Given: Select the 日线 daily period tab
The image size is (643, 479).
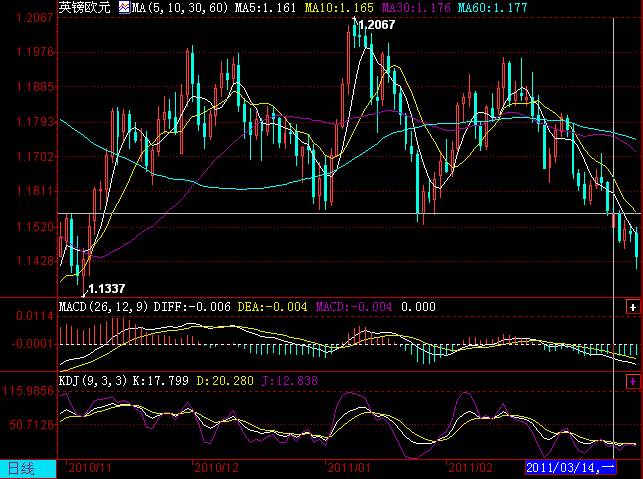Looking at the screenshot, I should [x=28, y=468].
